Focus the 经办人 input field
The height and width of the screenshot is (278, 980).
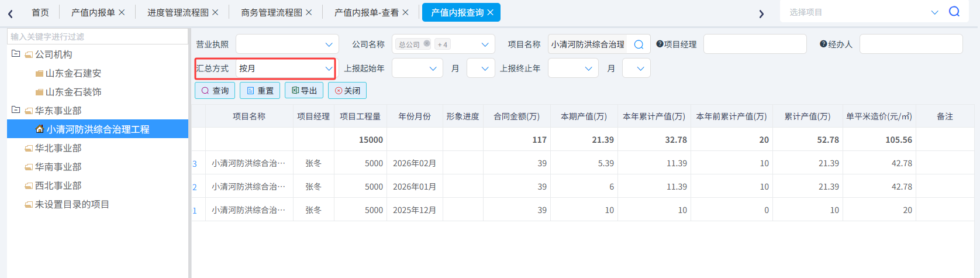tap(911, 44)
